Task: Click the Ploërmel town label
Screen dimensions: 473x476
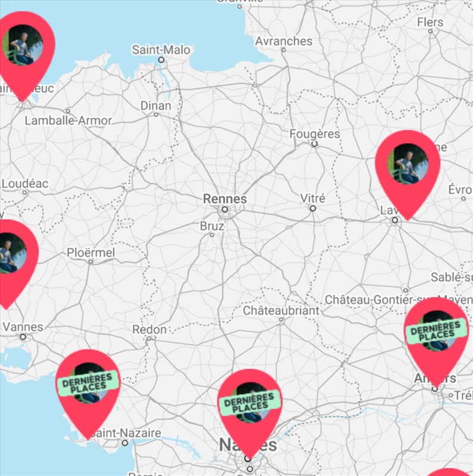Action: coord(91,252)
